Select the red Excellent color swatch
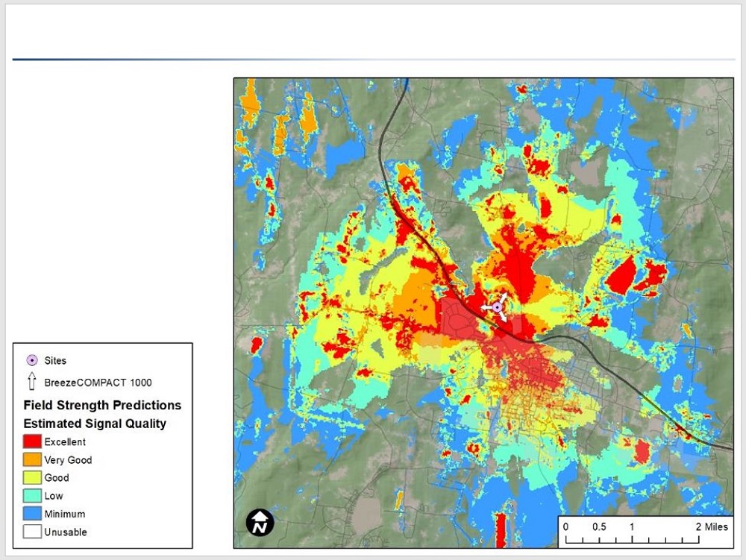The height and width of the screenshot is (560, 746). point(32,441)
